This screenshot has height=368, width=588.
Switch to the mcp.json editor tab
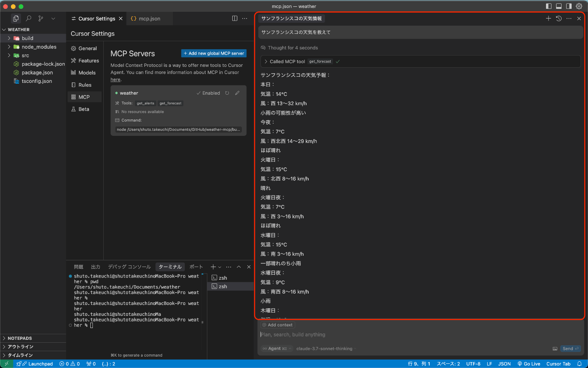pos(150,19)
